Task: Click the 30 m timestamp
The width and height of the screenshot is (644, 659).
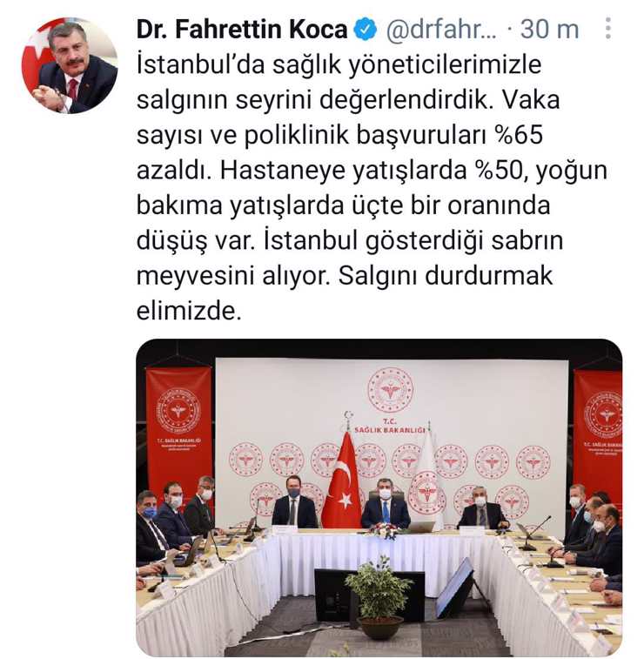Action: 549,30
